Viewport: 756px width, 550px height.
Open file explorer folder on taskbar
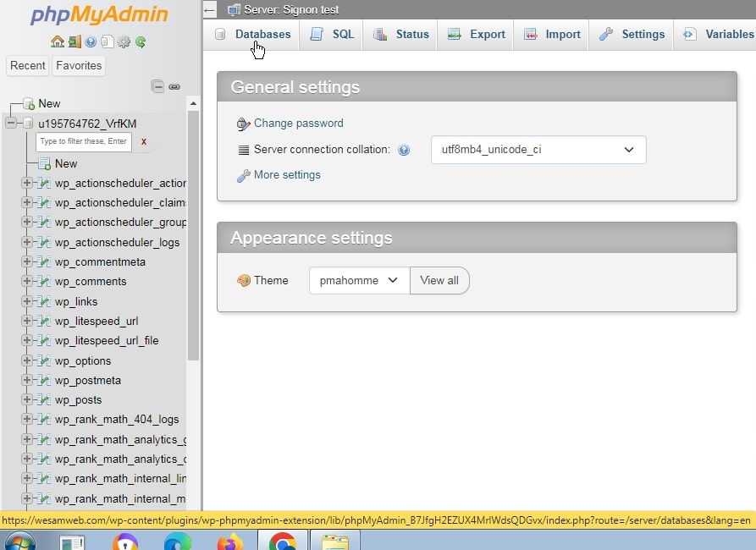click(x=335, y=541)
